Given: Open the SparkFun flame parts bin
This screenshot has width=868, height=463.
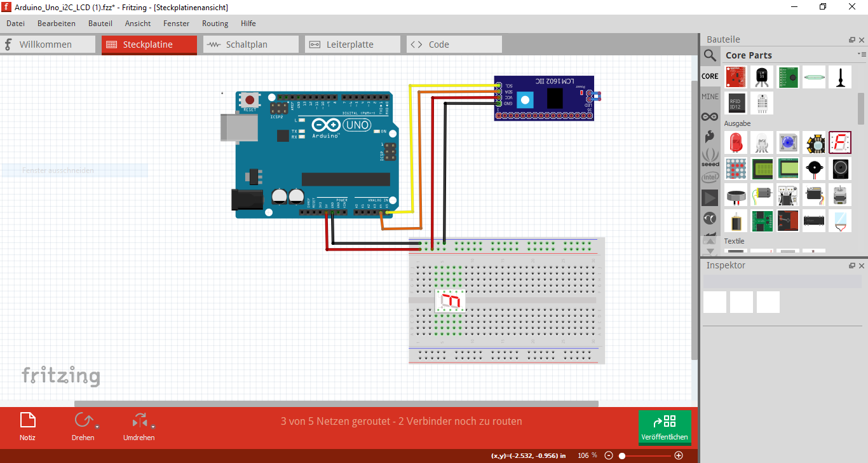Looking at the screenshot, I should [x=710, y=136].
